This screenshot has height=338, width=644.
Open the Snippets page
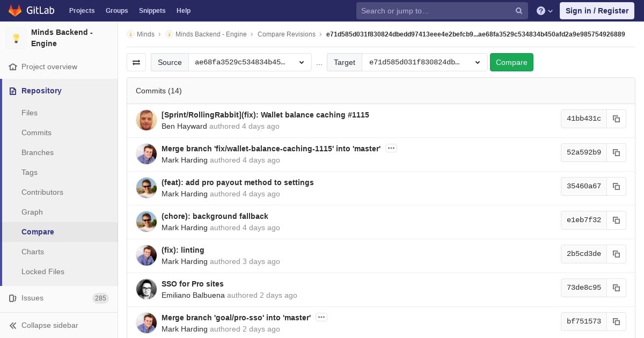point(152,11)
